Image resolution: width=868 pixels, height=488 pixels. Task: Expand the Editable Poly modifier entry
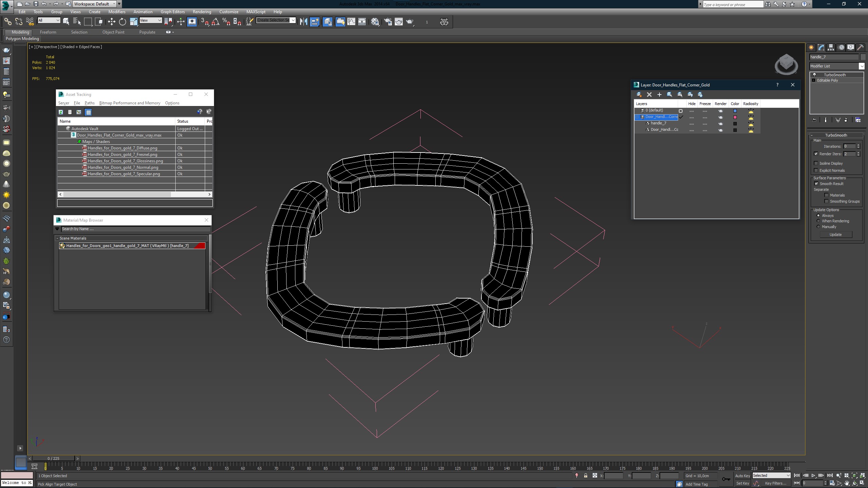(x=813, y=80)
